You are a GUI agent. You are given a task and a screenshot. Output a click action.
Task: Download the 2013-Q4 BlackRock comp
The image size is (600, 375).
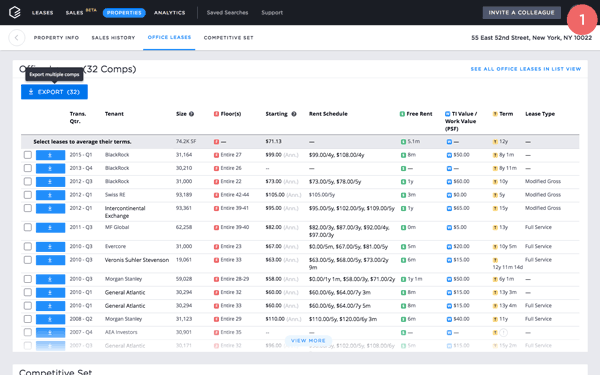[50, 168]
